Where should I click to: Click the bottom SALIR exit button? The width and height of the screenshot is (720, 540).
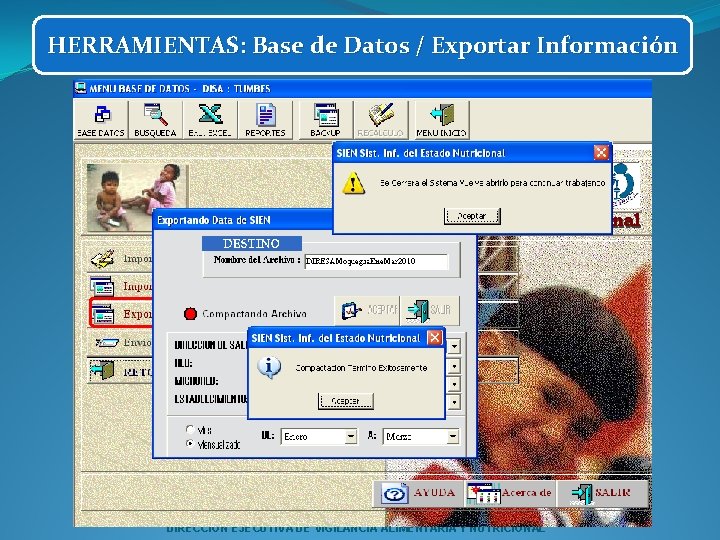click(x=602, y=493)
